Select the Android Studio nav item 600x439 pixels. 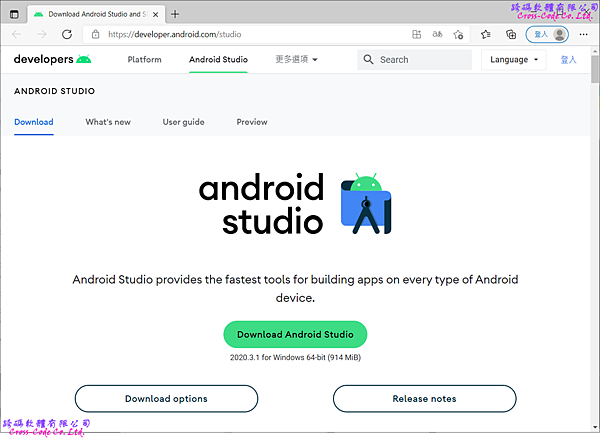(218, 59)
